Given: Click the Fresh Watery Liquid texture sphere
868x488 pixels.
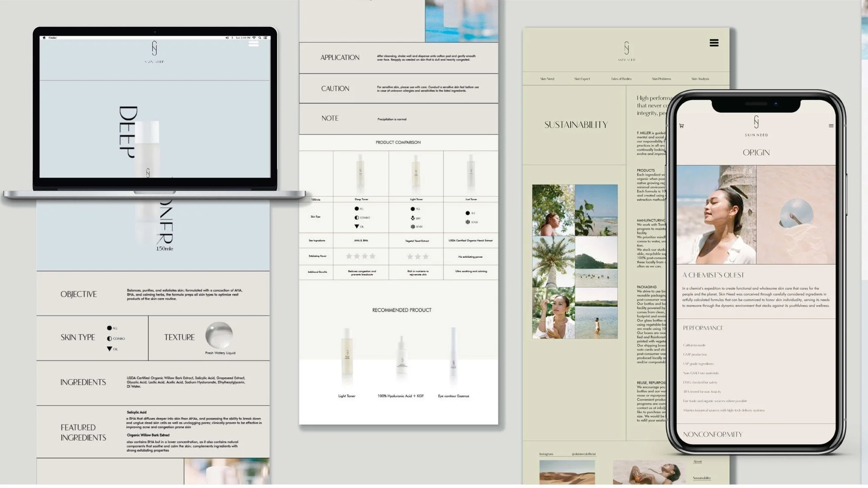Looking at the screenshot, I should [219, 335].
